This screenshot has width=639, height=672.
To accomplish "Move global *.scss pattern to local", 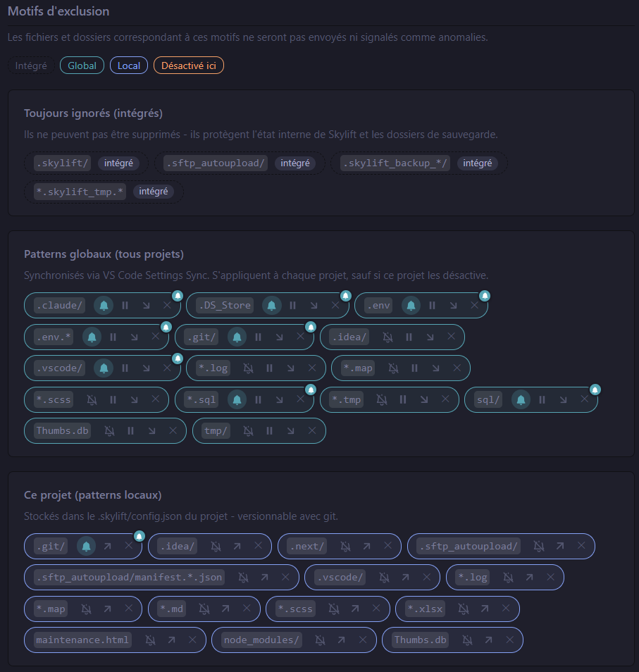I will point(134,400).
